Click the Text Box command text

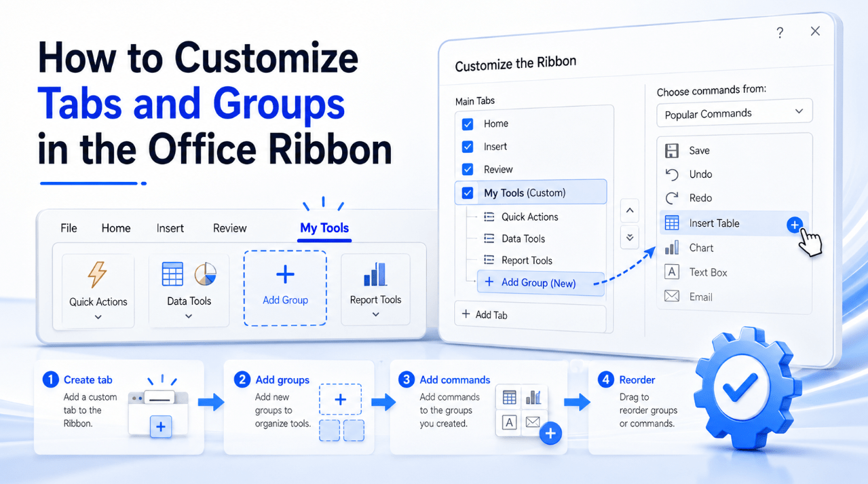click(708, 272)
